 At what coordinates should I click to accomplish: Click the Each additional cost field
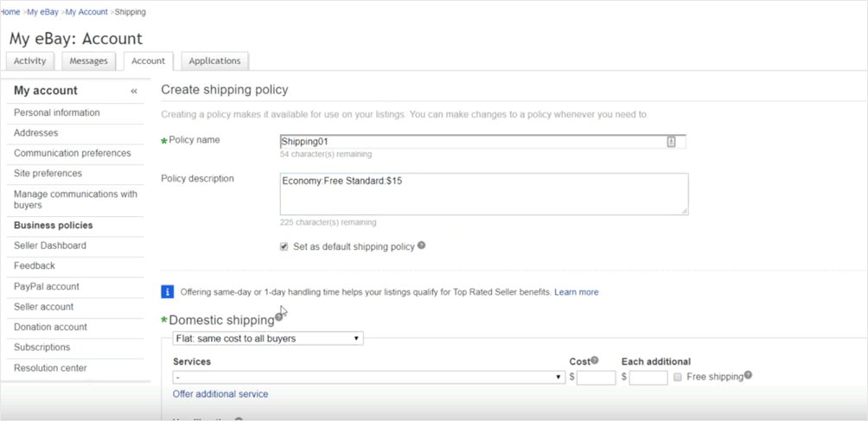(x=648, y=377)
